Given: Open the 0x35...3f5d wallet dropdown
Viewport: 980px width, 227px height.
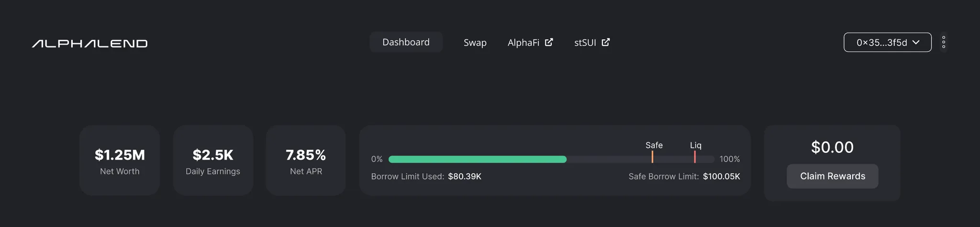Looking at the screenshot, I should pos(881,43).
